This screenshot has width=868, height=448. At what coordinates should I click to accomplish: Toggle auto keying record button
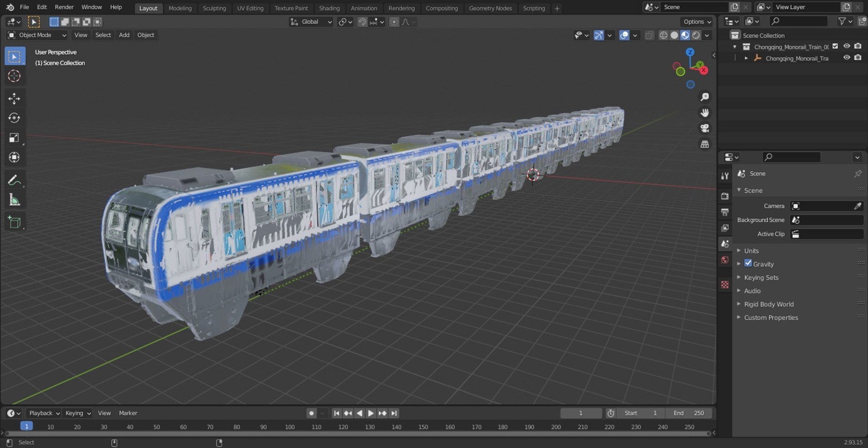pyautogui.click(x=311, y=413)
